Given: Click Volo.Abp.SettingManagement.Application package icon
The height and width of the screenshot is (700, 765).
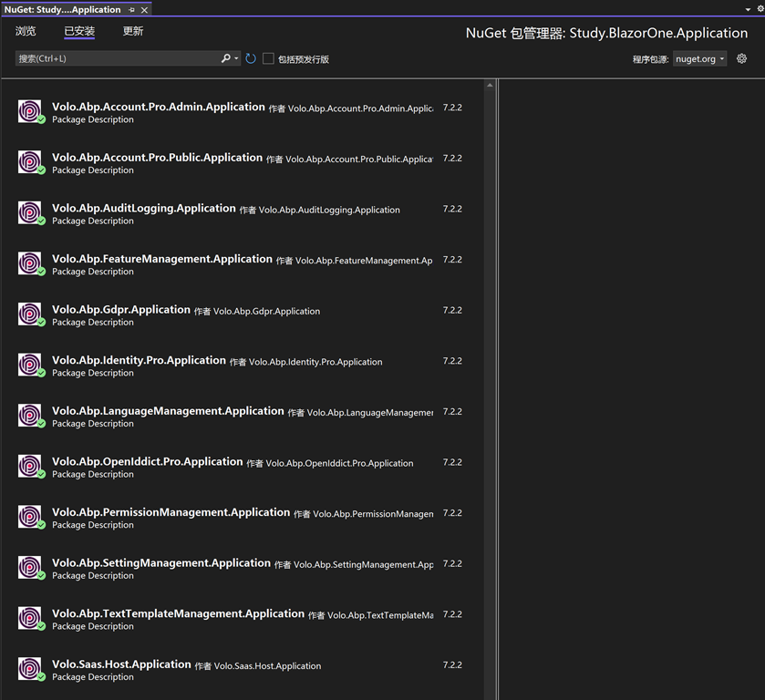Looking at the screenshot, I should pos(31,568).
